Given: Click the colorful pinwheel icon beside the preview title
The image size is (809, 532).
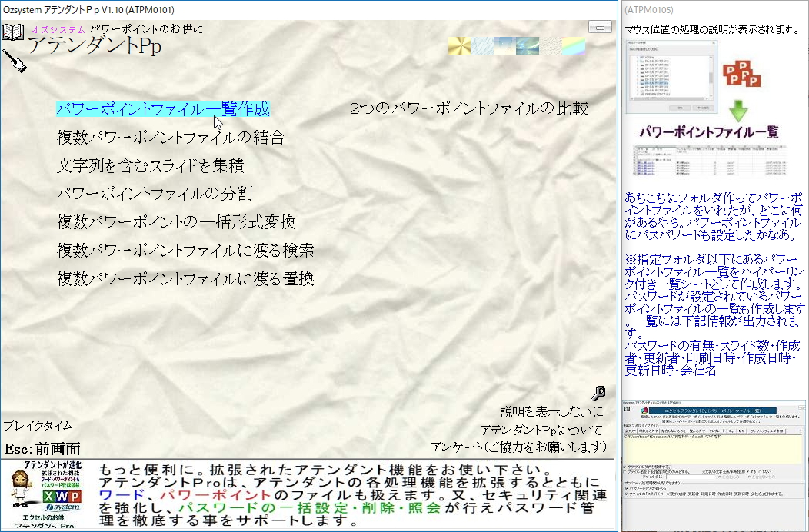Looking at the screenshot, I should [644, 410].
